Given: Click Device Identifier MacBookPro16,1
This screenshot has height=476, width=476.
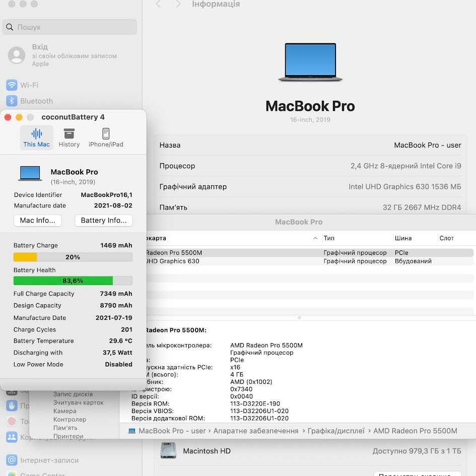Looking at the screenshot, I should 73,195.
